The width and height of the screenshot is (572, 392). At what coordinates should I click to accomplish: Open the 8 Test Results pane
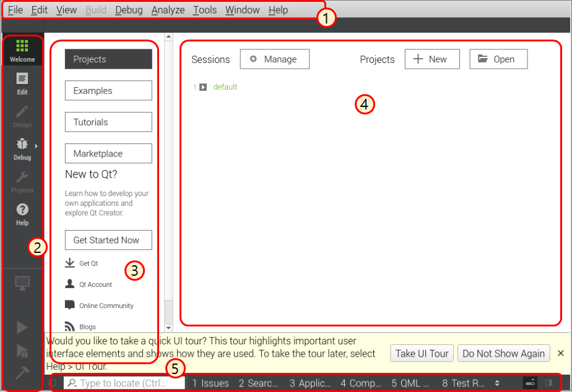pyautogui.click(x=463, y=383)
